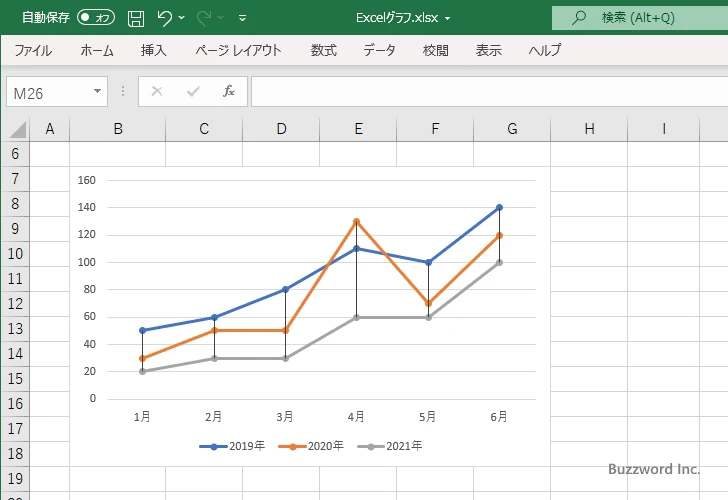
Task: Select column C header
Action: (x=204, y=129)
